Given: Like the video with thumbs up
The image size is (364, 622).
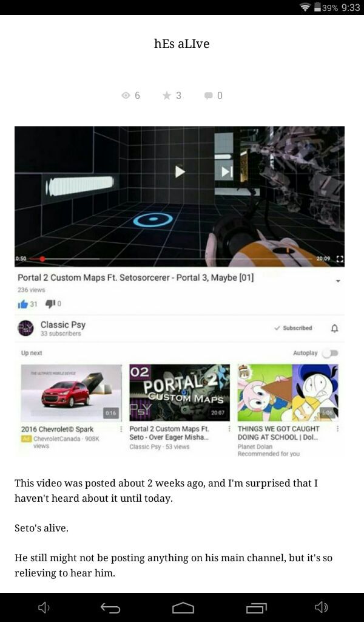Looking at the screenshot, I should point(22,304).
